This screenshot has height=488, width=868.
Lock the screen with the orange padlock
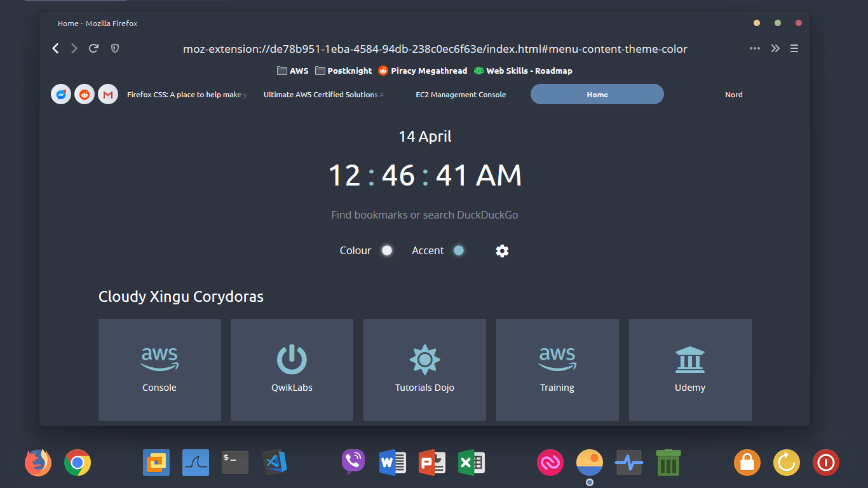click(x=747, y=463)
